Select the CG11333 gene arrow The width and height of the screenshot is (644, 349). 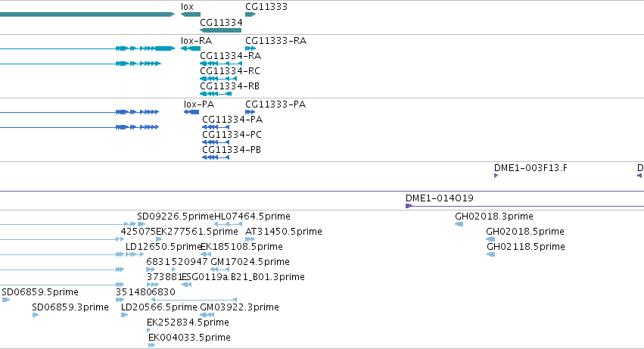(250, 14)
